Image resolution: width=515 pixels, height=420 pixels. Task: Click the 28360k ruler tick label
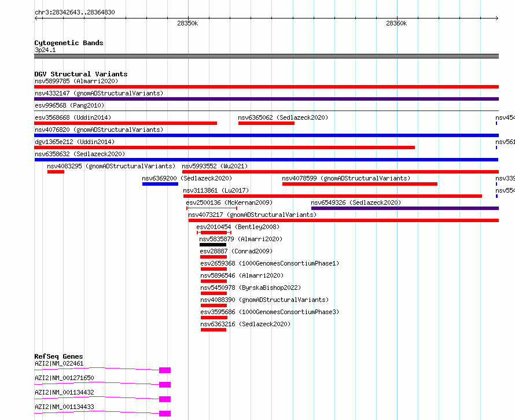coord(396,23)
